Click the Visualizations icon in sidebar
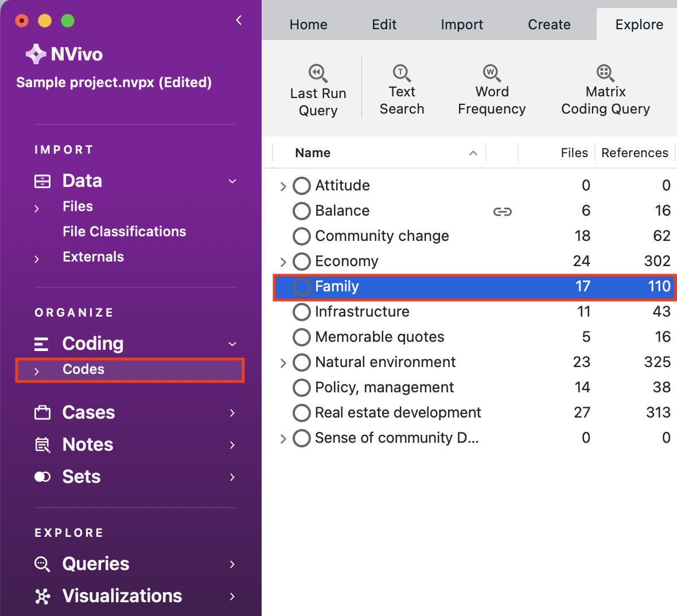The width and height of the screenshot is (677, 616). 42,596
